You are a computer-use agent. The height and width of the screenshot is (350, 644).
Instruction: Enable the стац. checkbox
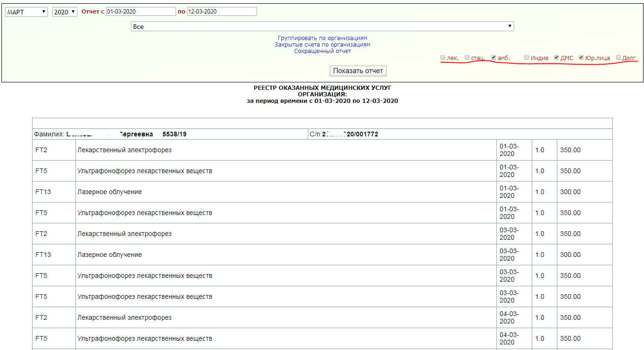(467, 58)
